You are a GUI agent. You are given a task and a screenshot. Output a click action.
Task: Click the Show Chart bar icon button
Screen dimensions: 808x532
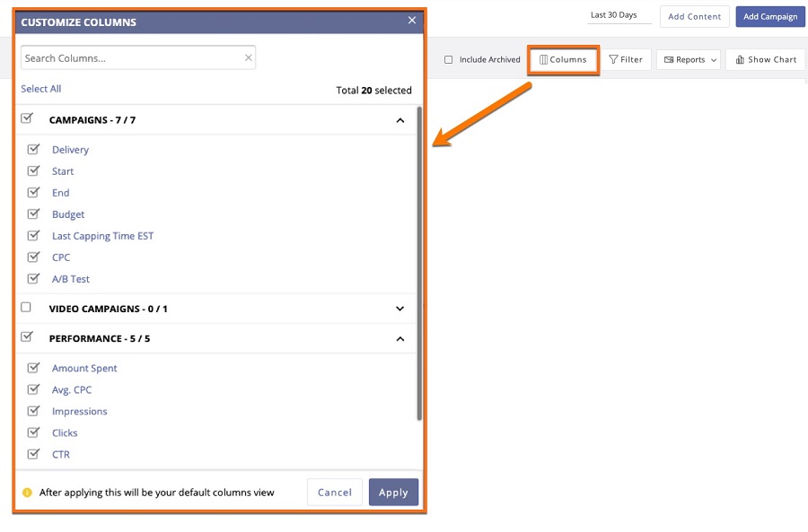(766, 60)
